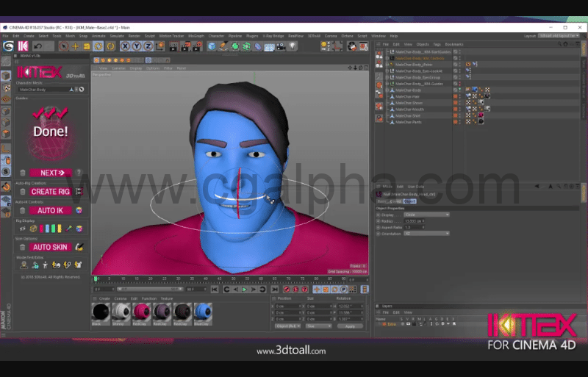Open the Orientation dropdown set to XZ
Screen dimensions: 588x377
click(426, 234)
